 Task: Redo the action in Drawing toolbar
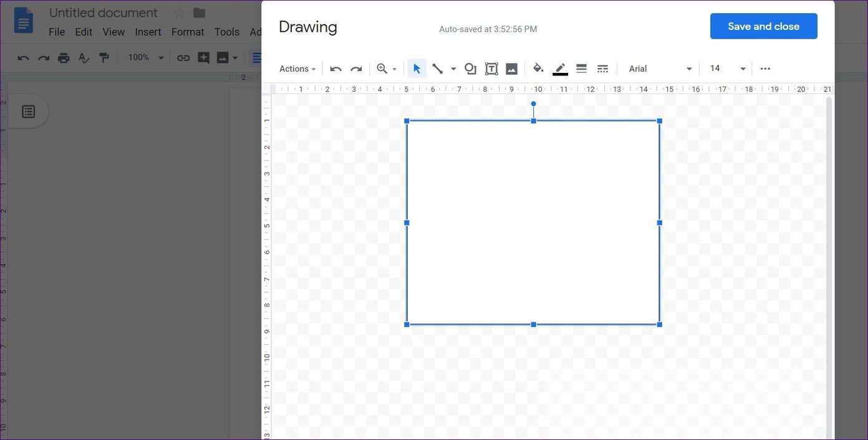pos(356,69)
